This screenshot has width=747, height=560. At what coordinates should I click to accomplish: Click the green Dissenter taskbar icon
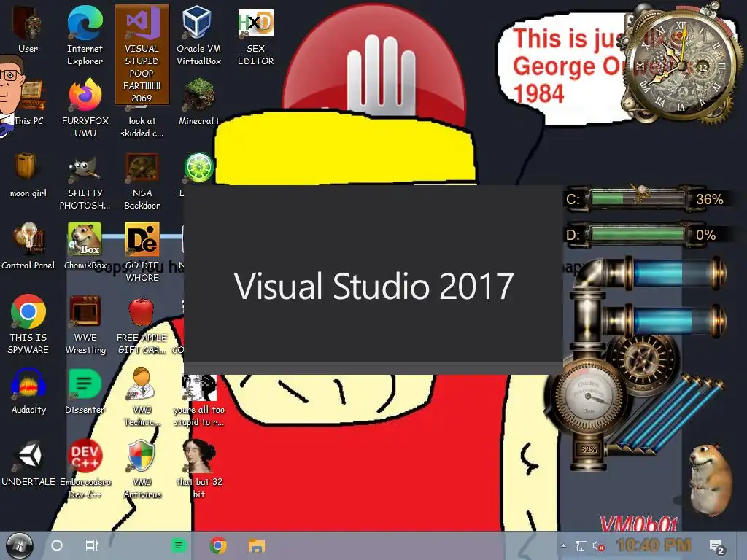[x=179, y=545]
